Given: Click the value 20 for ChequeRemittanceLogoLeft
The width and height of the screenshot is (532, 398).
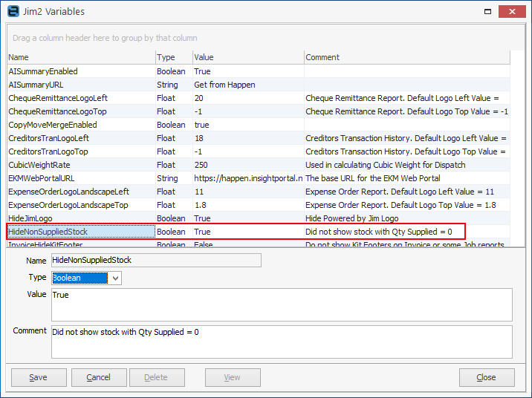Looking at the screenshot, I should (x=248, y=98).
